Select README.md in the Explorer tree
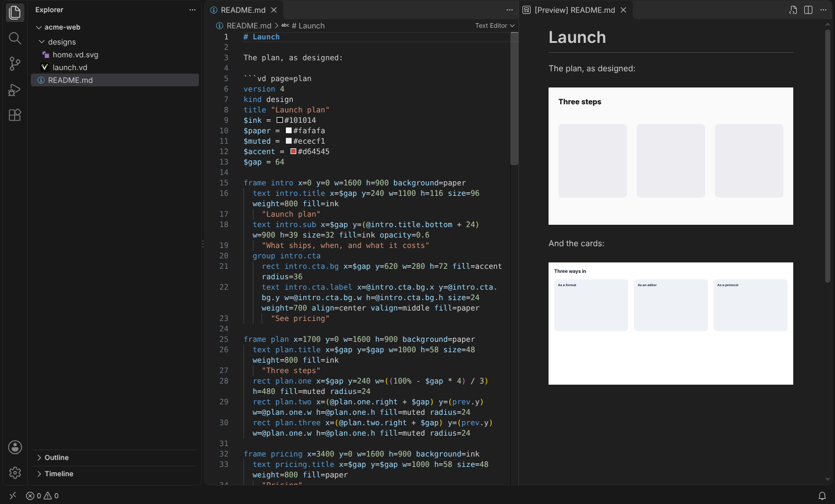835x504 pixels. (x=115, y=81)
